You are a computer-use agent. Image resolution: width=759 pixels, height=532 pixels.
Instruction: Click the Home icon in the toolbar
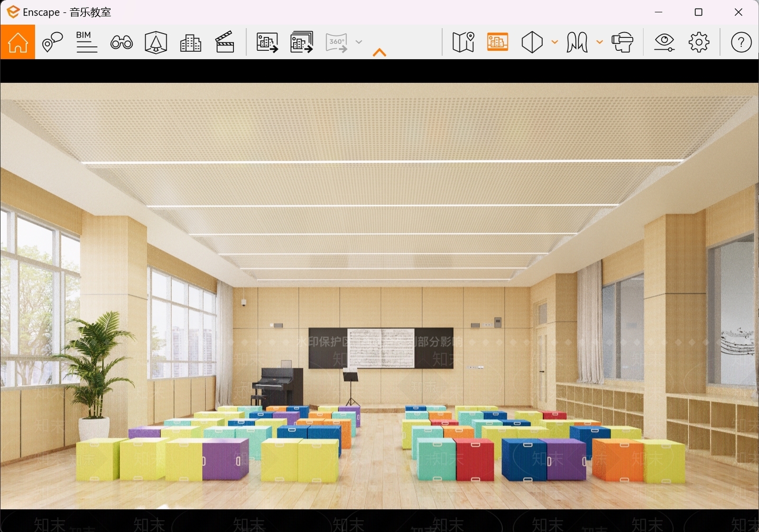[18, 42]
